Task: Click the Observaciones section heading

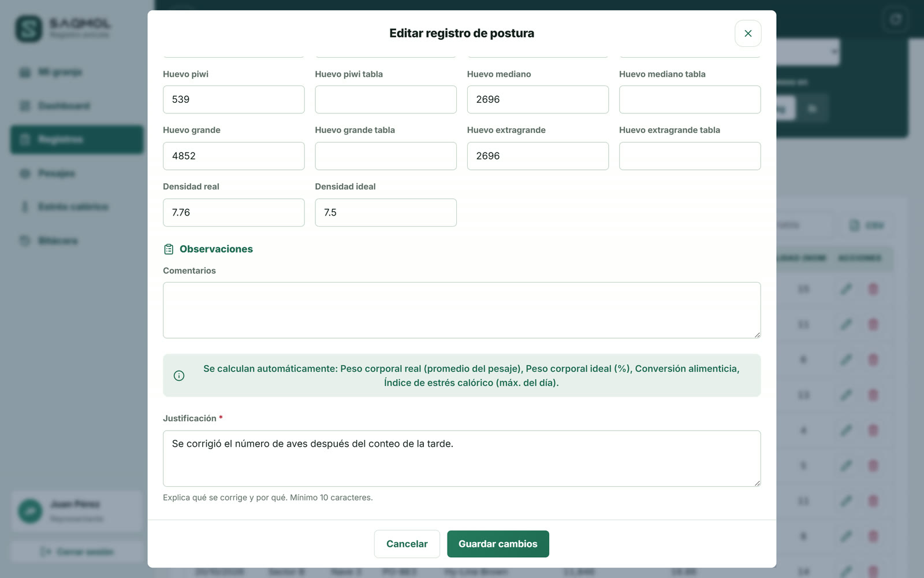Action: click(216, 249)
